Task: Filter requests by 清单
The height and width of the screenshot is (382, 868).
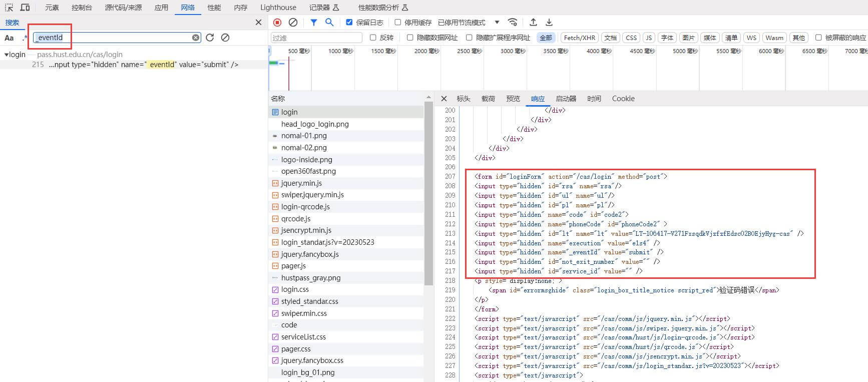Action: pyautogui.click(x=731, y=38)
